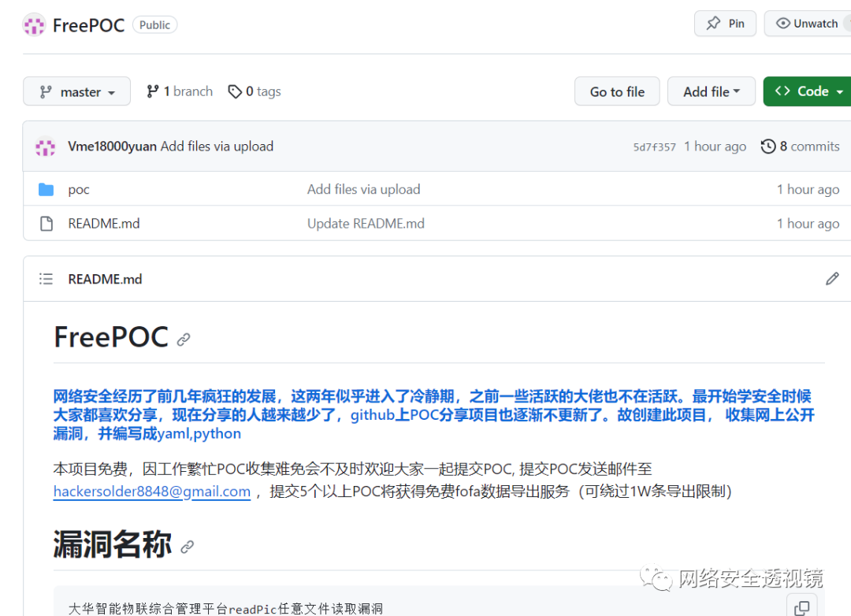View the 1 branch list

click(x=180, y=91)
